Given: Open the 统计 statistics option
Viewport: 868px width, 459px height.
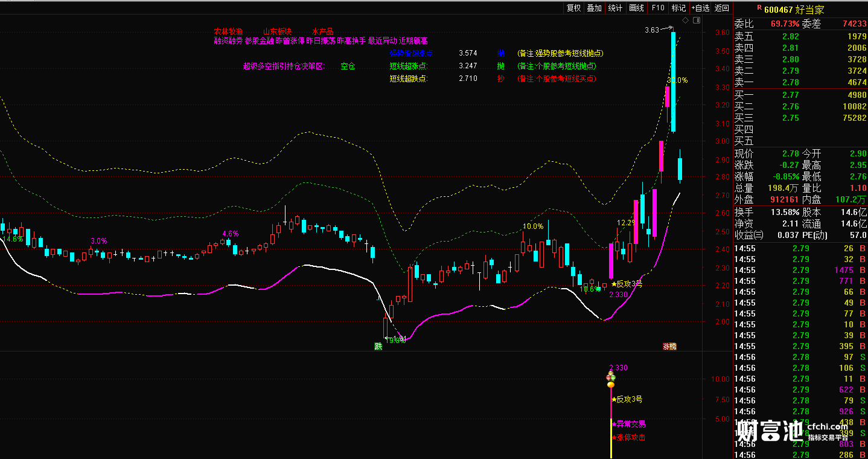Looking at the screenshot, I should point(615,8).
